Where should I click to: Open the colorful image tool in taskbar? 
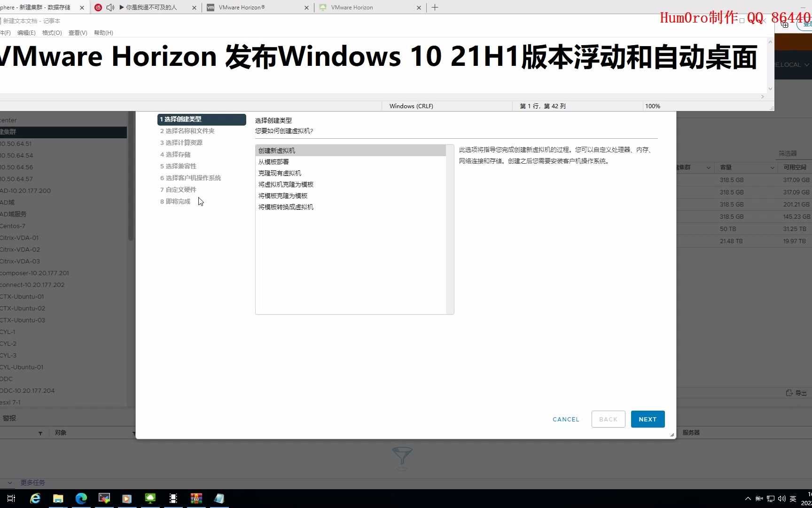[x=104, y=499]
